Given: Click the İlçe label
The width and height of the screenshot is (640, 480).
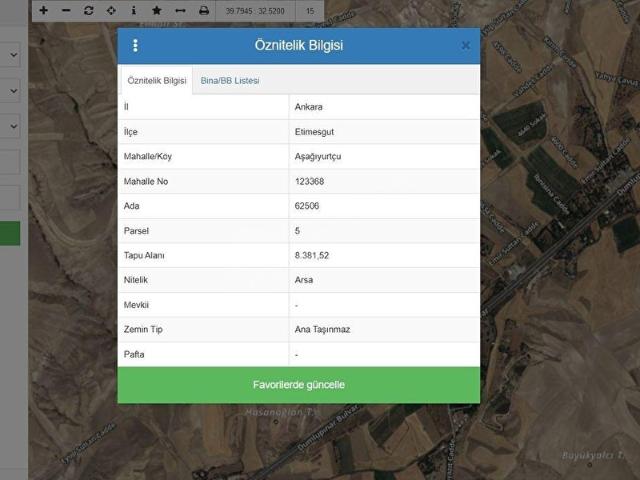Looking at the screenshot, I should click(131, 132).
